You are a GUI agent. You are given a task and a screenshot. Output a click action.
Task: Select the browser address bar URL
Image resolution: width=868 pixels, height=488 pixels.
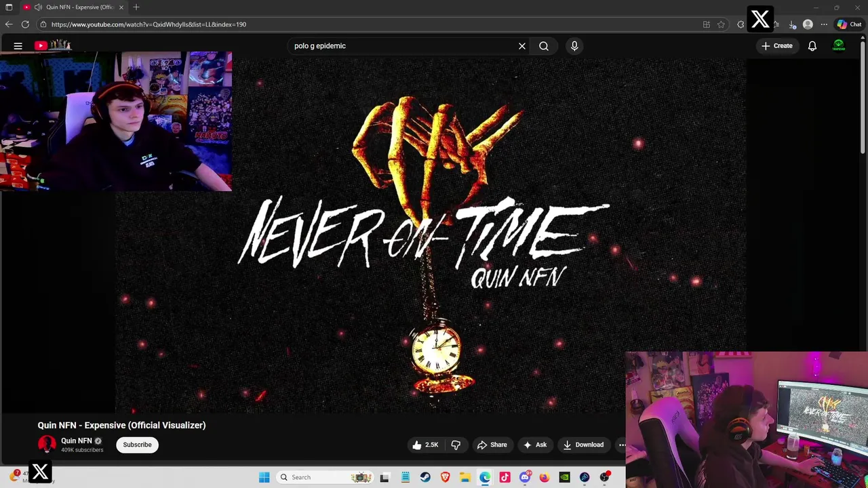(149, 24)
